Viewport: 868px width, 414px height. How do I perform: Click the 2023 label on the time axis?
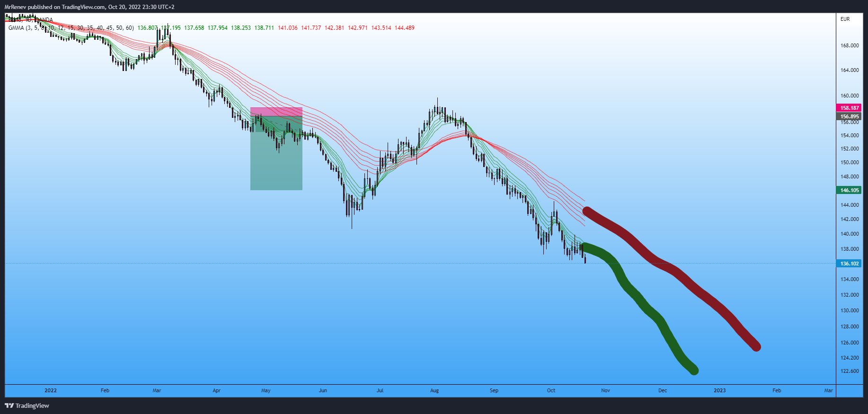pyautogui.click(x=720, y=390)
